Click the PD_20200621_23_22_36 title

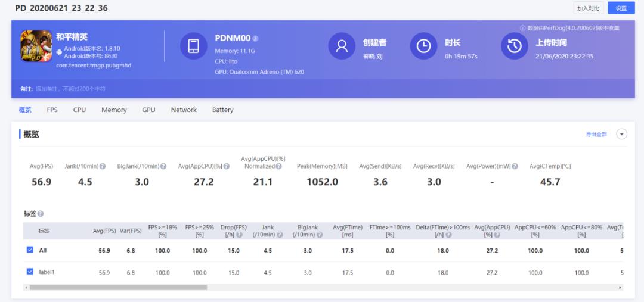61,8
